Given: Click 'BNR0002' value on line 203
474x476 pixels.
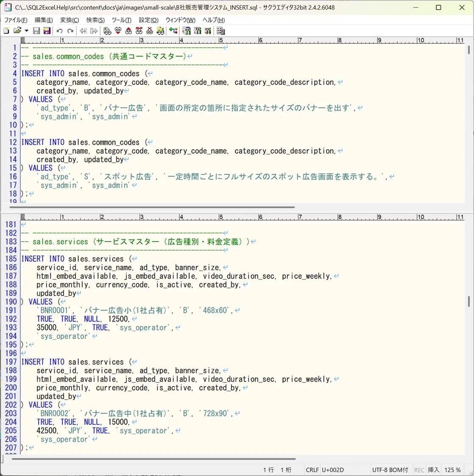Looking at the screenshot, I should (x=54, y=414).
